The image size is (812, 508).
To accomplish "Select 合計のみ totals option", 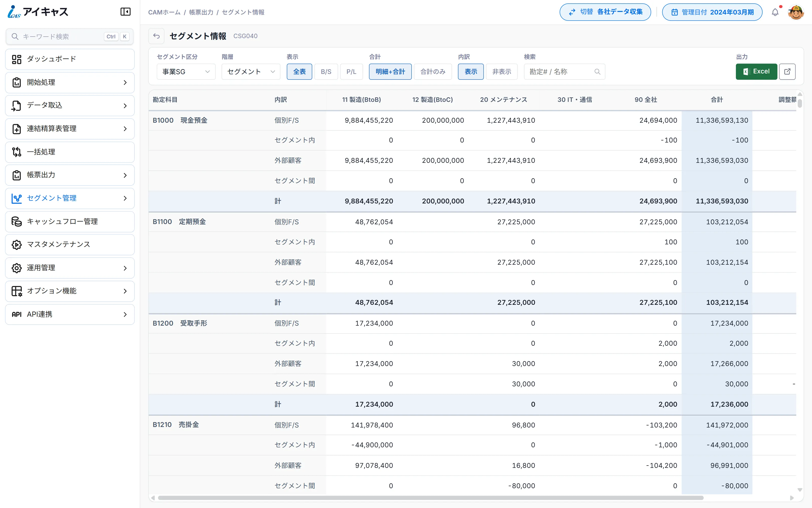I will pyautogui.click(x=433, y=72).
